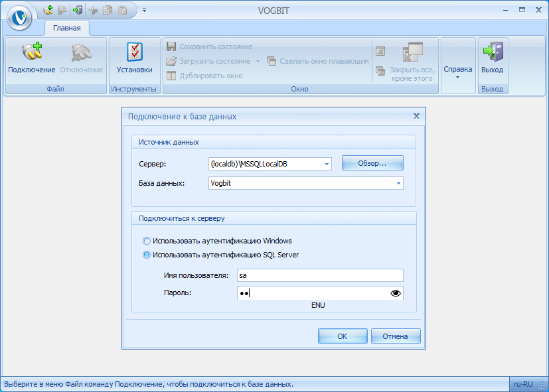Click the large Отключение ribbon button
The height and width of the screenshot is (392, 549).
click(82, 58)
